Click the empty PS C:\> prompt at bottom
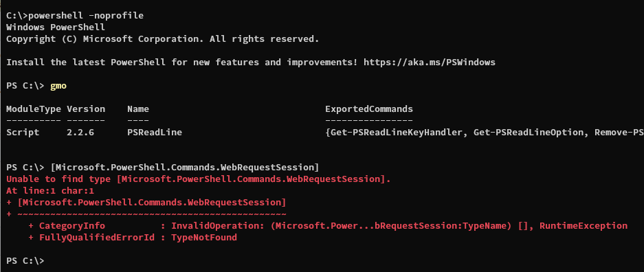This screenshot has height=272, width=644. click(25, 260)
